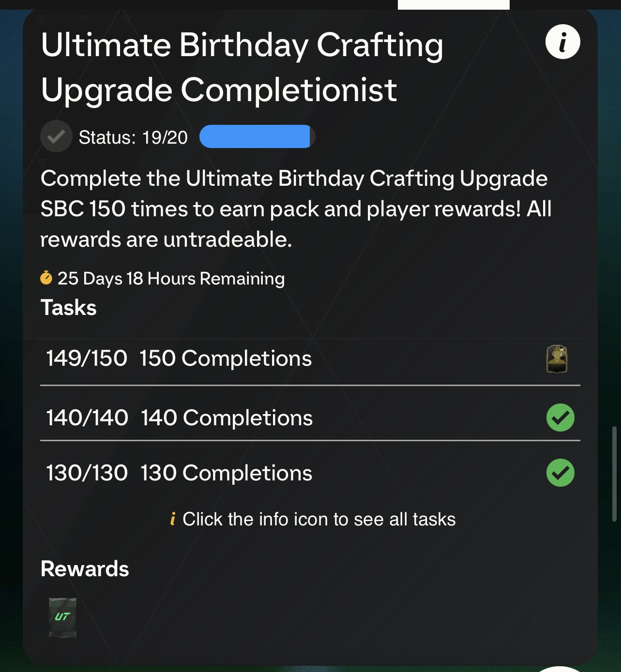Click the grey status checkmark icon
Viewport: 621px width, 672px height.
(56, 137)
